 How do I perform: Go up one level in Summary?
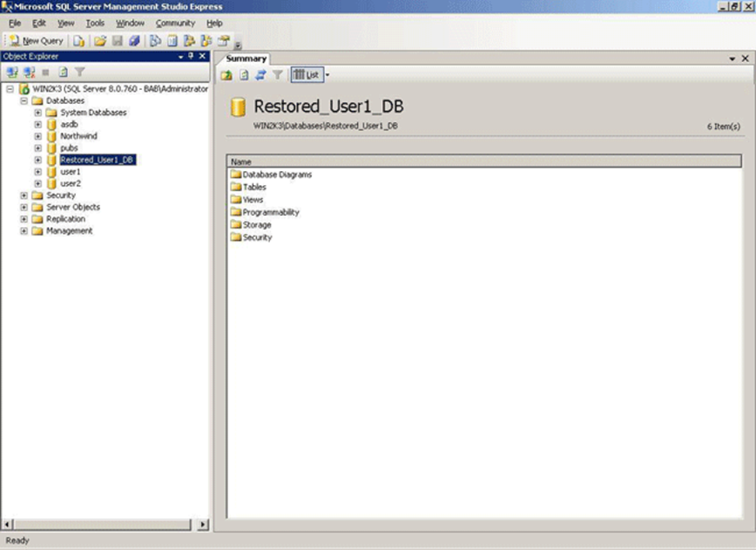[x=227, y=75]
